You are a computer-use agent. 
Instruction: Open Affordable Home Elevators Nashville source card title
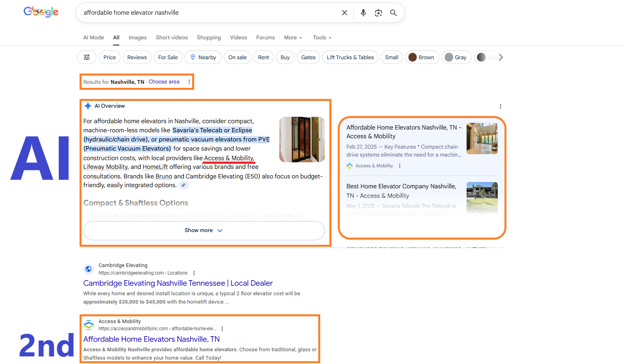pyautogui.click(x=404, y=132)
